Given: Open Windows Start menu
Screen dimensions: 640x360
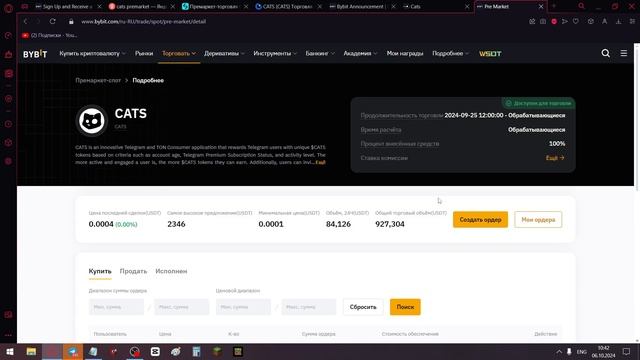Looking at the screenshot, I should [10, 351].
